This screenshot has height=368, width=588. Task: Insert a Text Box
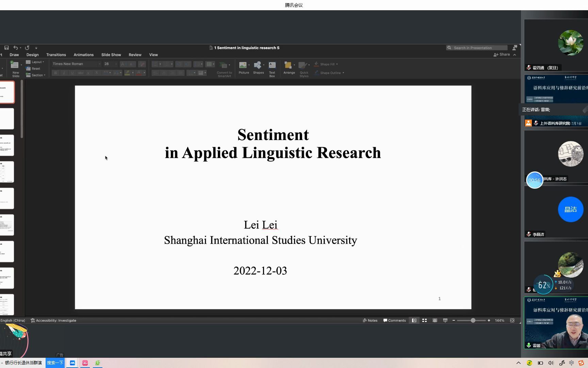[272, 70]
